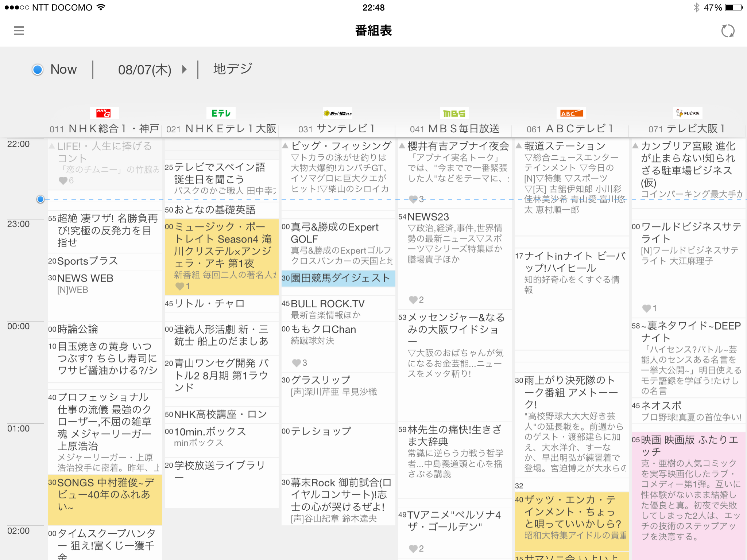Open 裏ネタワイド DEEPナイト program
747x560 pixels.
tap(689, 357)
